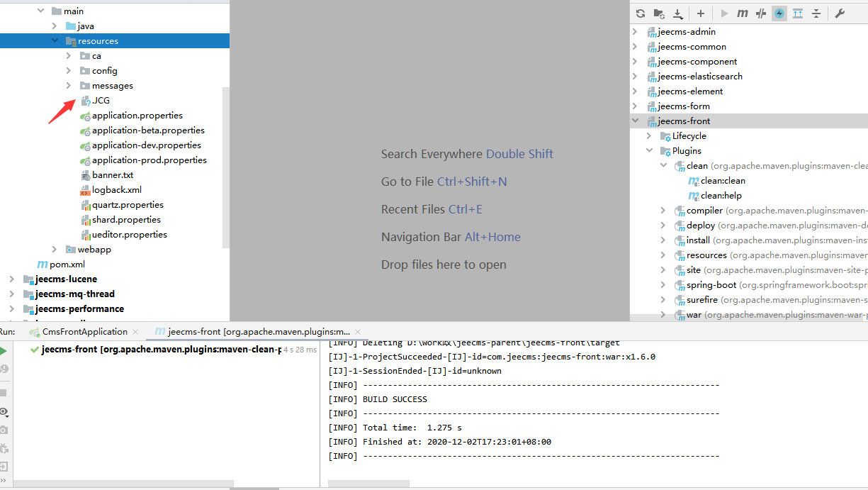The image size is (868, 490).
Task: Toggle the eye view options in Run panel
Action: click(4, 412)
